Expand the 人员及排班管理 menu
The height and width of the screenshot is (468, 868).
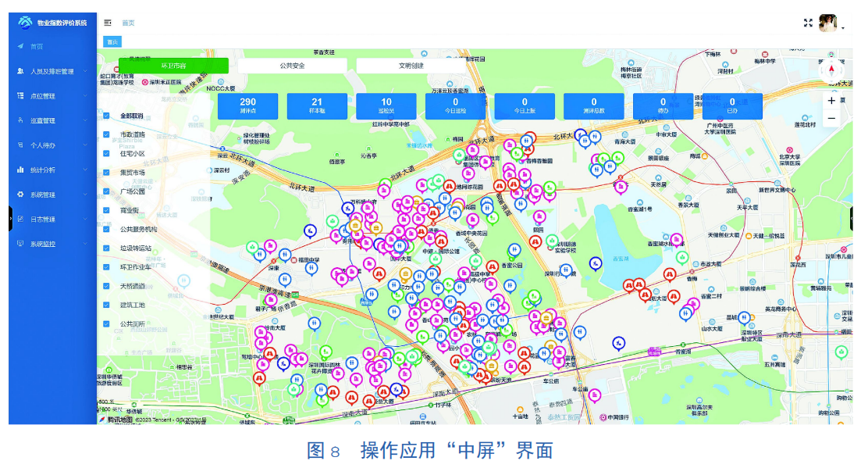[53, 71]
